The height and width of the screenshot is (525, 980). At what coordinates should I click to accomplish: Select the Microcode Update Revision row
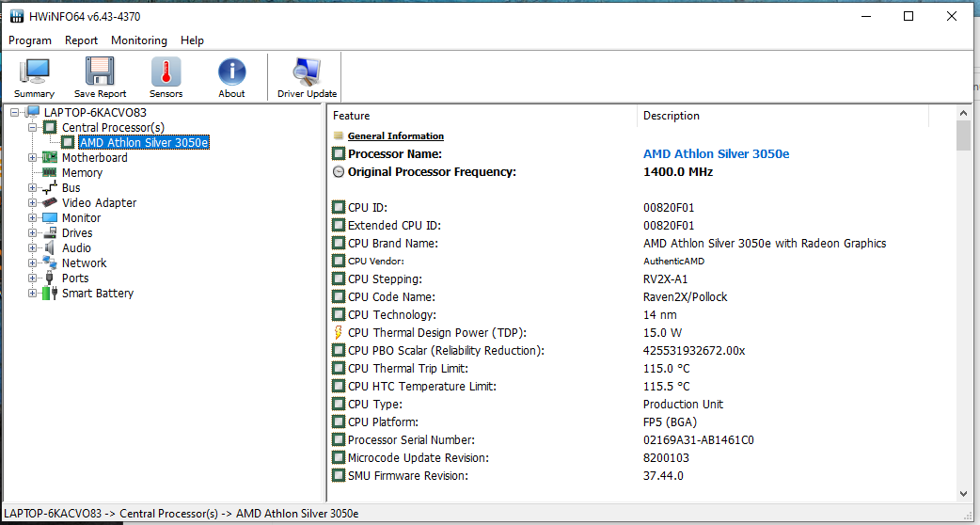click(641, 457)
